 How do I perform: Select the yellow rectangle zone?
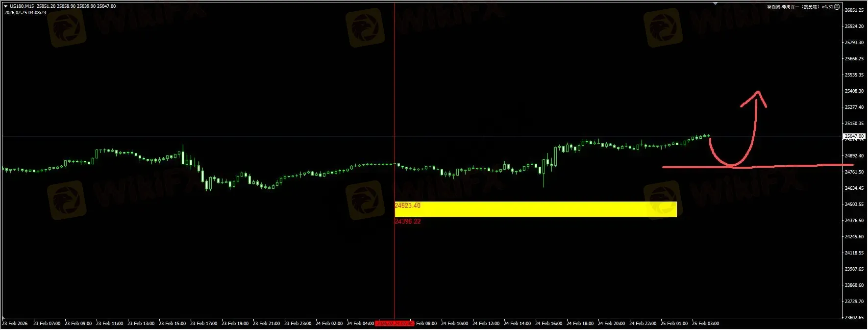(535, 209)
